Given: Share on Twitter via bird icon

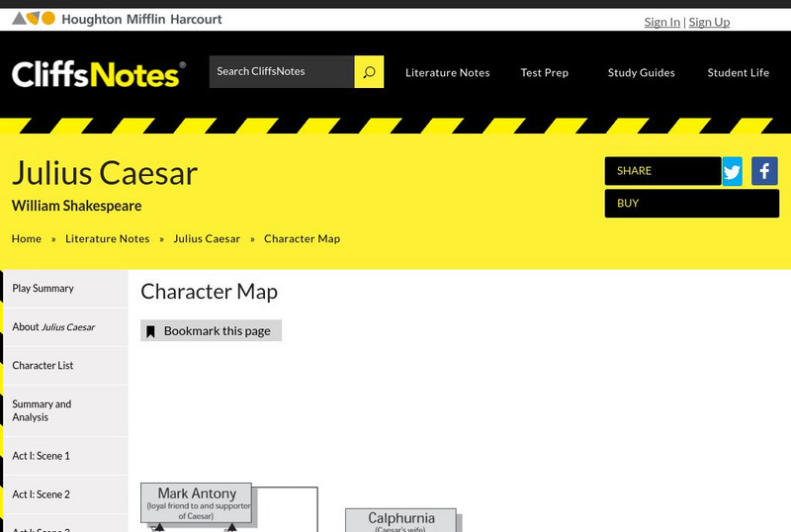Looking at the screenshot, I should (732, 172).
